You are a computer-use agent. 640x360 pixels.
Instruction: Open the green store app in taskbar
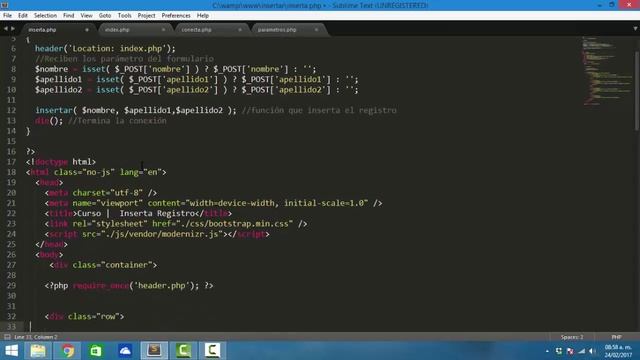96,351
